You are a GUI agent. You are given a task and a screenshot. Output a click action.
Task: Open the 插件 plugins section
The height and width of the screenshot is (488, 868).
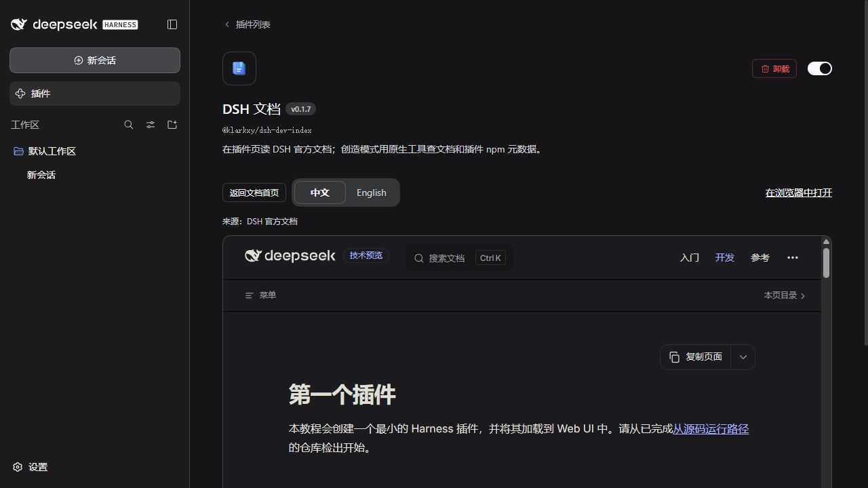tap(95, 94)
